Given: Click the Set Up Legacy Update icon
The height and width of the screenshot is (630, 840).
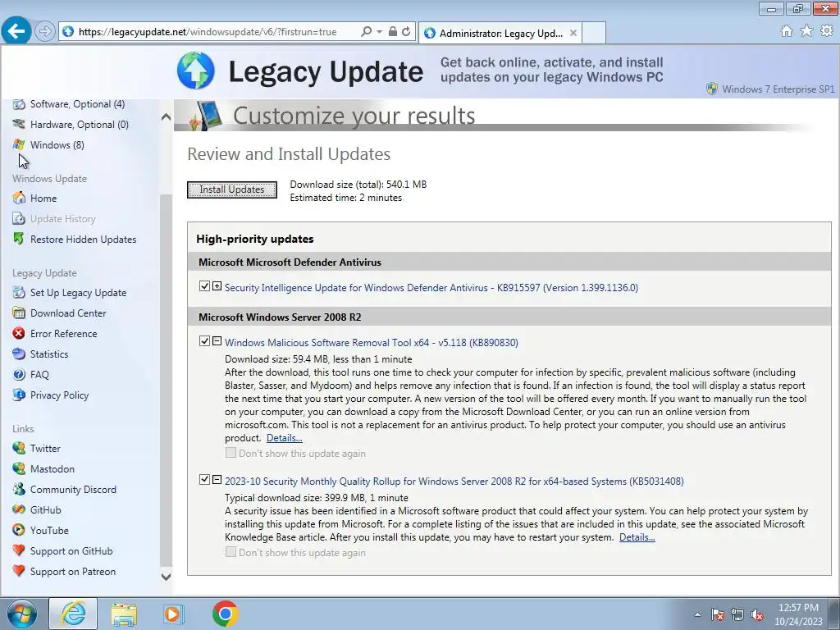Looking at the screenshot, I should coord(19,293).
